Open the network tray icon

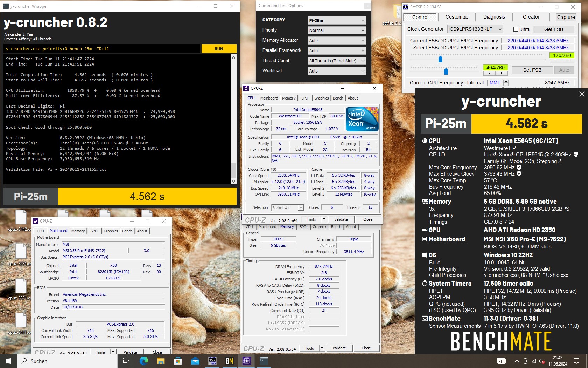[534, 361]
